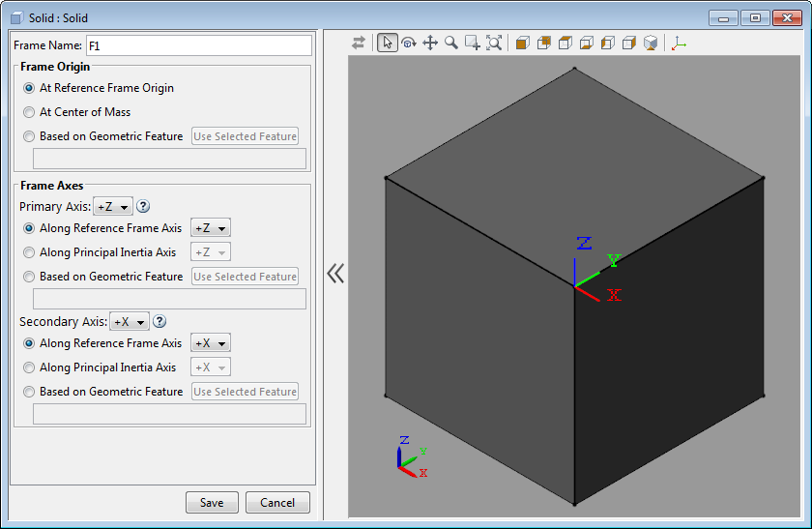Activate the pan view tool

coord(430,43)
